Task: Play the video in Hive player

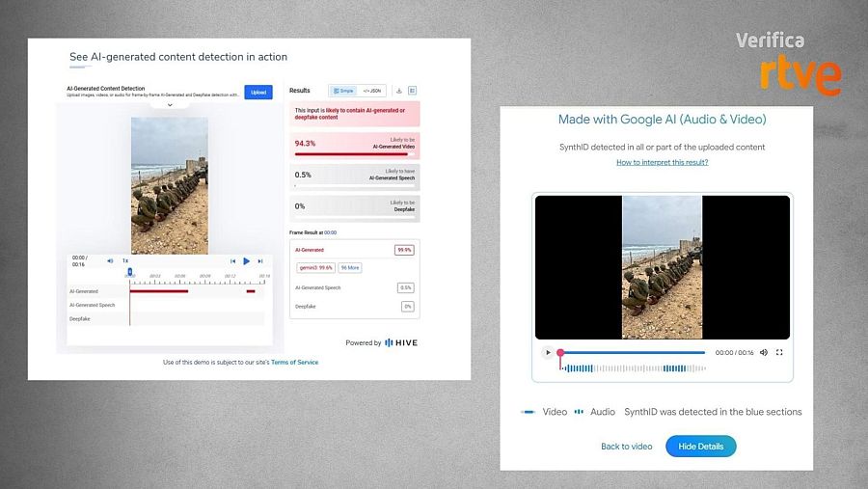Action: (247, 260)
